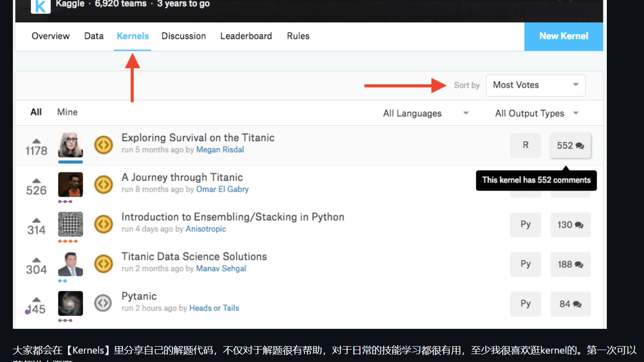Open the Pytanic kernel title
The height and width of the screenshot is (362, 644).
click(x=139, y=296)
